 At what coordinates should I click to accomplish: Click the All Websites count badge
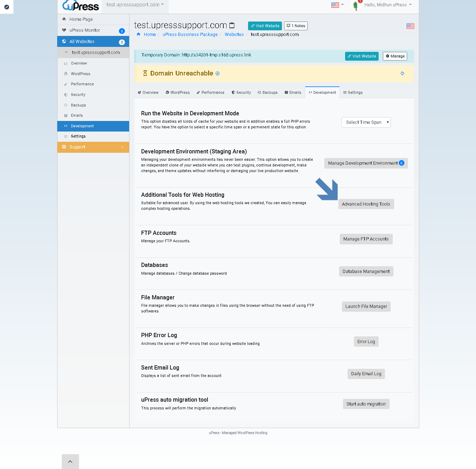(x=122, y=42)
